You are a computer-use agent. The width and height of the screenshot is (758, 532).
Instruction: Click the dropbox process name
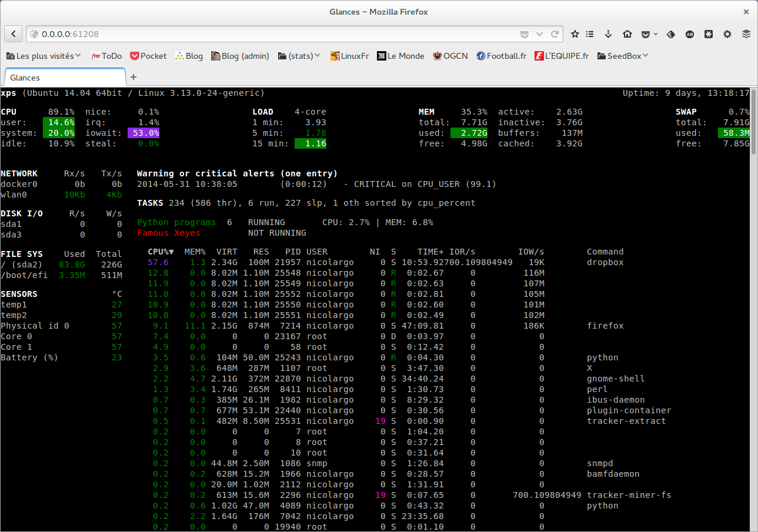click(605, 262)
